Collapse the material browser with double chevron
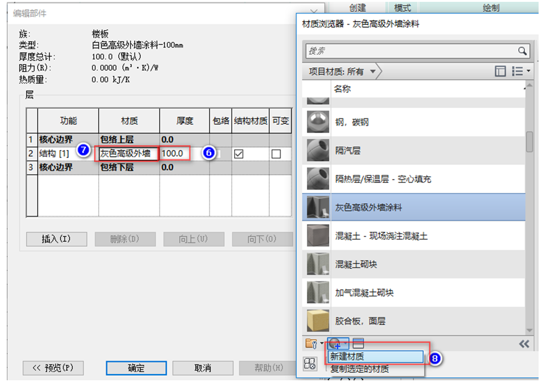Screen dimensions: 546x392 (x=523, y=343)
